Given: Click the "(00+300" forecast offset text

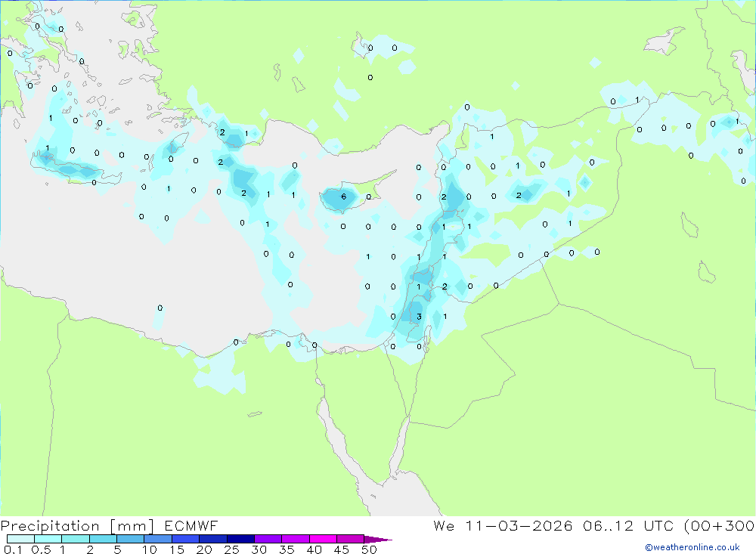Looking at the screenshot, I should pos(720,525).
